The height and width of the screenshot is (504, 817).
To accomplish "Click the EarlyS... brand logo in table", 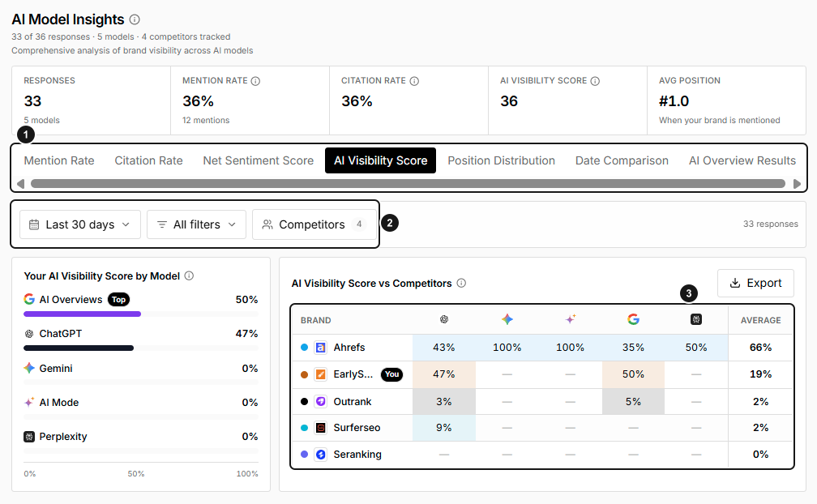I will pos(320,374).
